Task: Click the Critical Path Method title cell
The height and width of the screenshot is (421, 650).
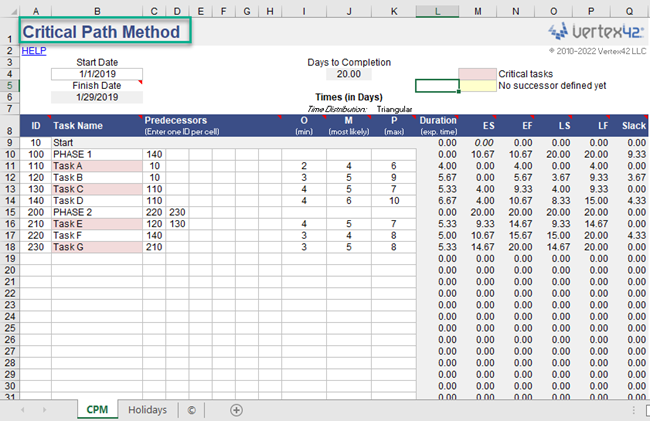Action: tap(104, 32)
